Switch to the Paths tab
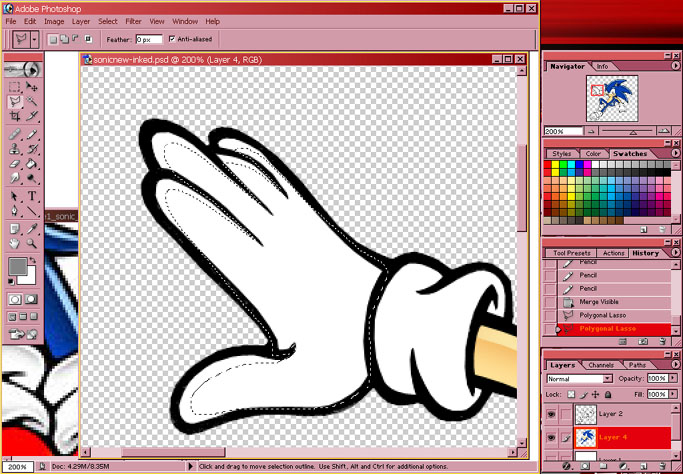Image resolution: width=683 pixels, height=474 pixels. point(637,365)
